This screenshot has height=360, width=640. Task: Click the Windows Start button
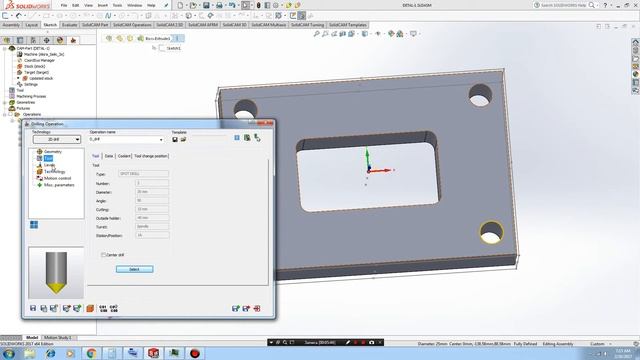coord(9,353)
